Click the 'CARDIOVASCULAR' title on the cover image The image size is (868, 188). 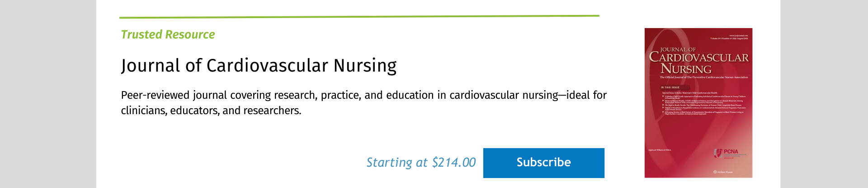tap(699, 58)
